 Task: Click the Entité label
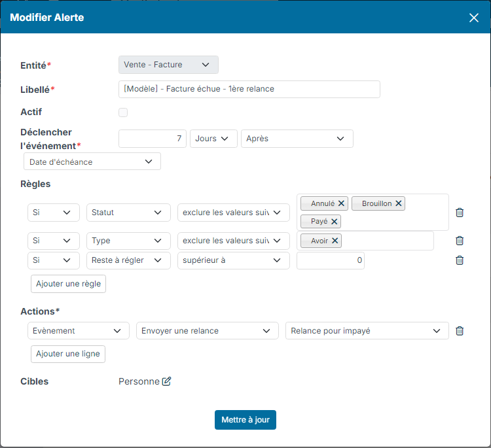tap(36, 65)
